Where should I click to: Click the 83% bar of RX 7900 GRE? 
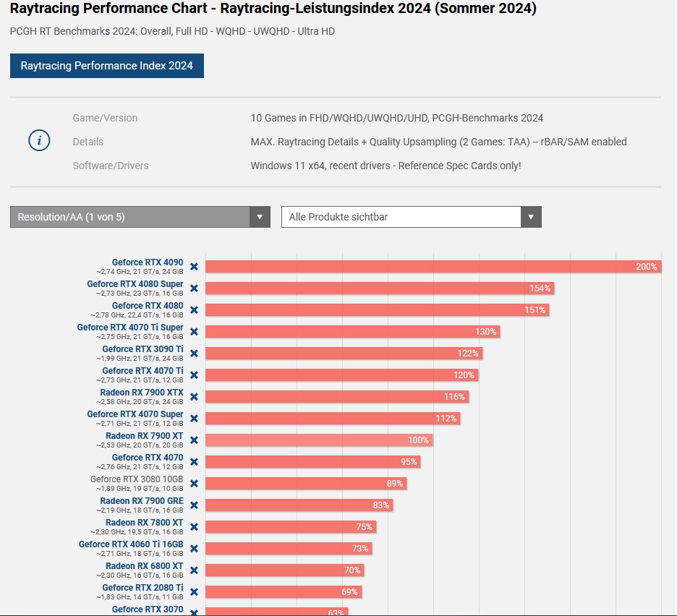tap(299, 505)
